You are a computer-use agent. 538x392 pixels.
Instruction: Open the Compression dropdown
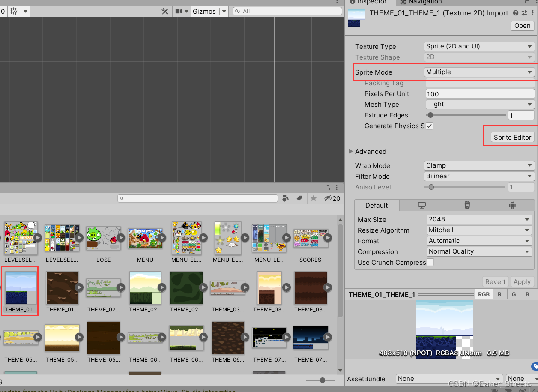pyautogui.click(x=479, y=251)
